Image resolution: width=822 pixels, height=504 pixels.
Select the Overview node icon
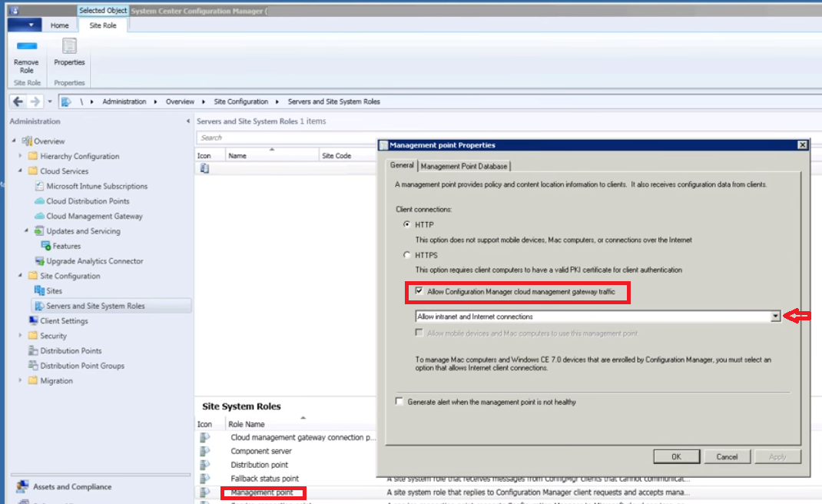[x=27, y=141]
